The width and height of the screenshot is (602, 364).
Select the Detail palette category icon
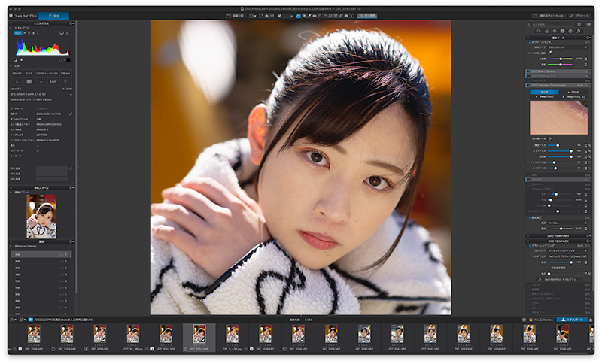[555, 31]
